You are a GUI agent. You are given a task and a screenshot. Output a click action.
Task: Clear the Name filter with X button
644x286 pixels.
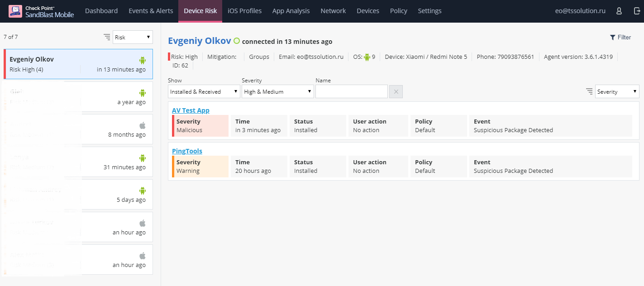pos(396,91)
